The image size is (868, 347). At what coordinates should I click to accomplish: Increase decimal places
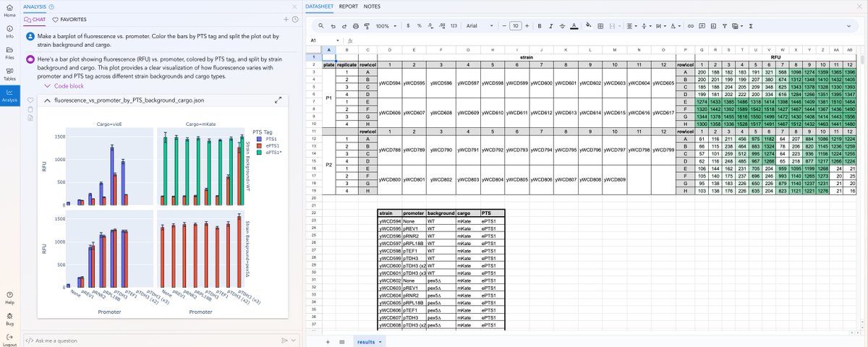[x=442, y=26]
